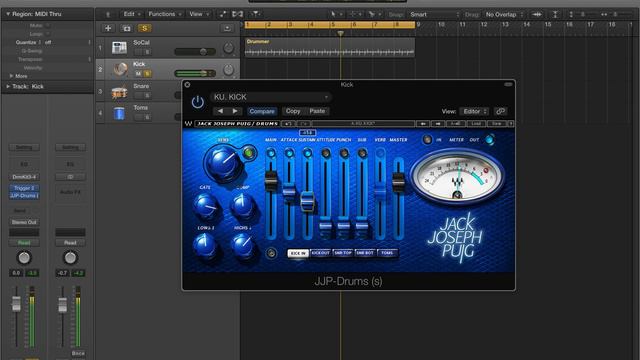Click the Kick drum track icon
The width and height of the screenshot is (640, 360).
click(120, 69)
